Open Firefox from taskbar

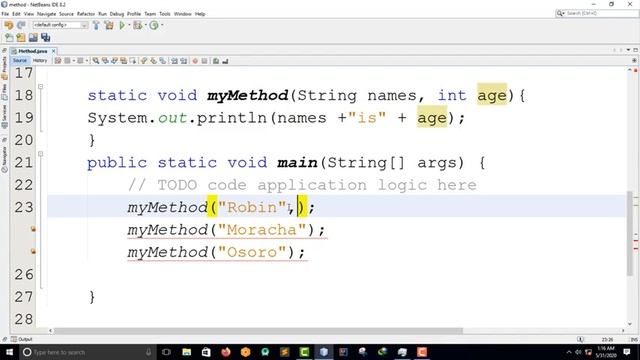[x=226, y=352]
